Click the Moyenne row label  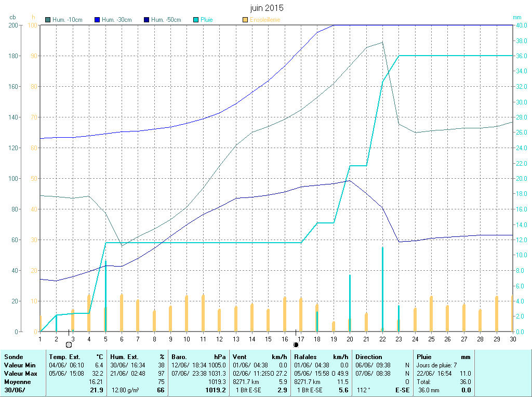17,382
